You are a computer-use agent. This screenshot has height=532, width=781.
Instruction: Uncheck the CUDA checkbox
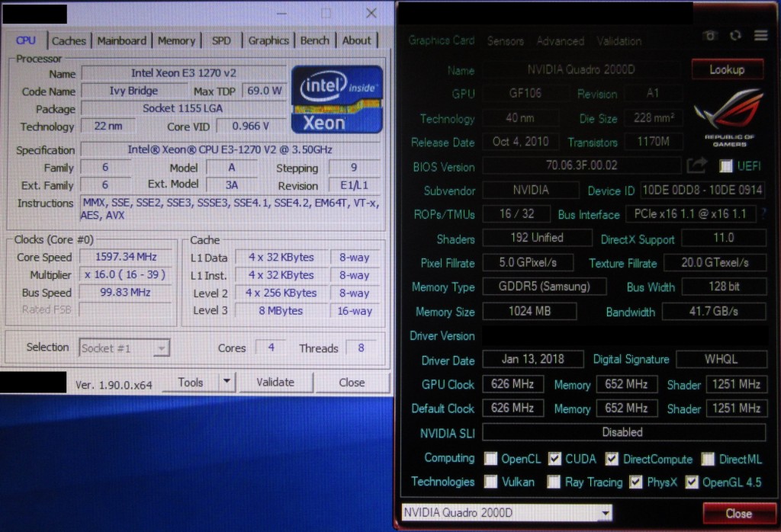pos(554,459)
